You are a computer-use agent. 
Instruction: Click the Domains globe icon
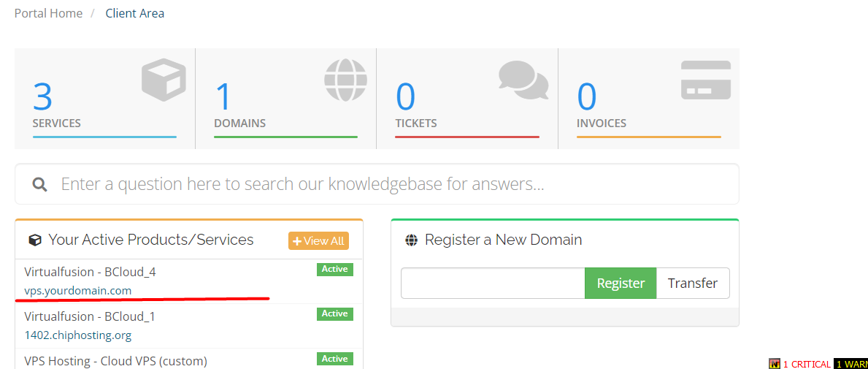tap(345, 80)
